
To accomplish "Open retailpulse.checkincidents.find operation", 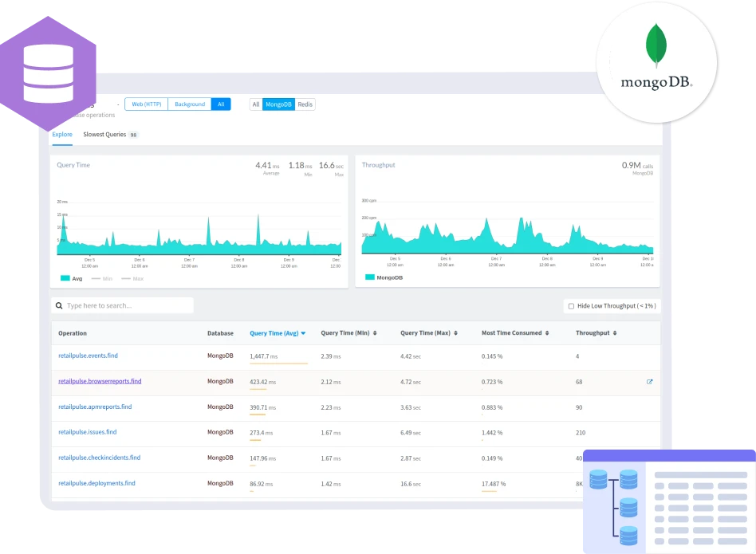I will click(100, 458).
